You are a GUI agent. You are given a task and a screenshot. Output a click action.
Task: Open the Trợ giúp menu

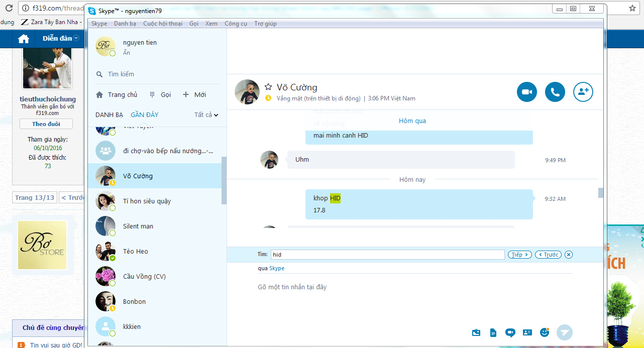[x=265, y=24]
